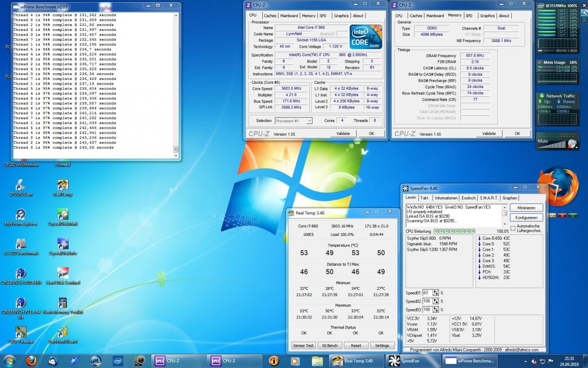This screenshot has width=588, height=368.
Task: Click Reset button in Real Temp
Action: point(356,346)
